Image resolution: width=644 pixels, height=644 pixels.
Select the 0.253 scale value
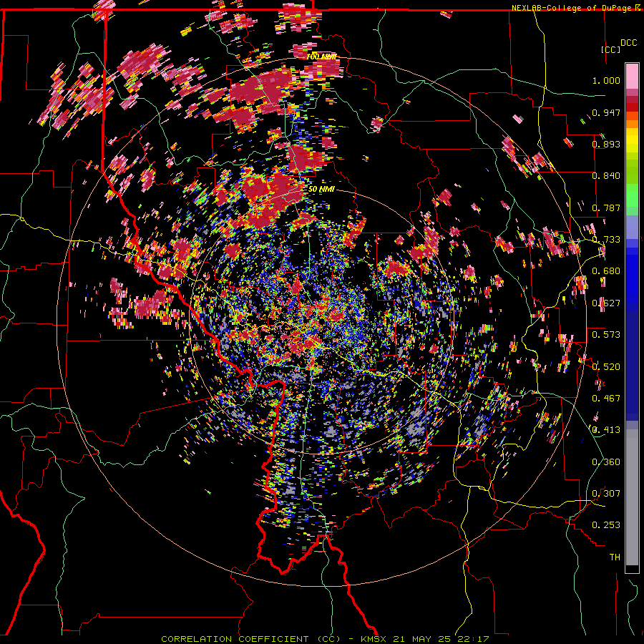[606, 525]
